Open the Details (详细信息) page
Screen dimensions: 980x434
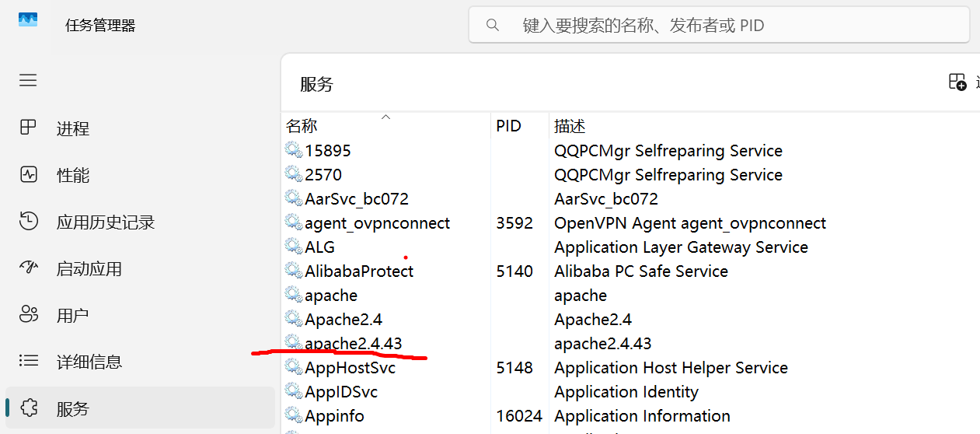tap(140, 362)
